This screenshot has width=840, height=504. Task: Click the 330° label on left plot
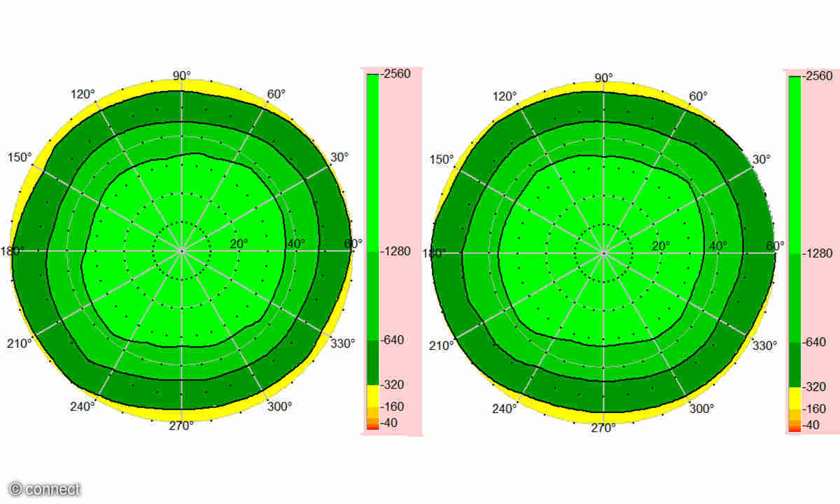(343, 343)
